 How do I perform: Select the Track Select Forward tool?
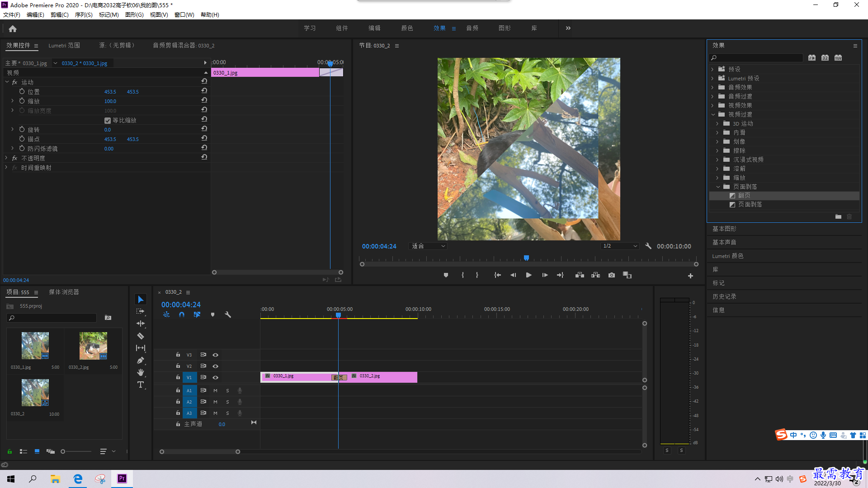click(x=141, y=311)
